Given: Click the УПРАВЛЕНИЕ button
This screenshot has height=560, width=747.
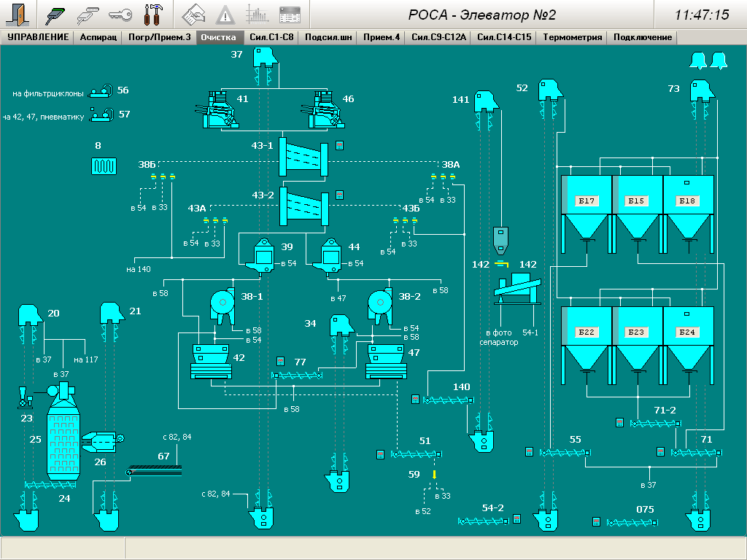Looking at the screenshot, I should (38, 37).
